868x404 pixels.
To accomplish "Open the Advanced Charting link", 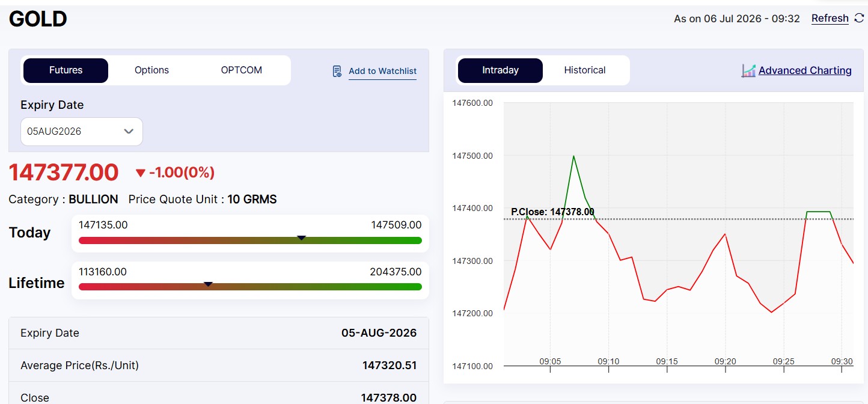I will click(x=805, y=70).
